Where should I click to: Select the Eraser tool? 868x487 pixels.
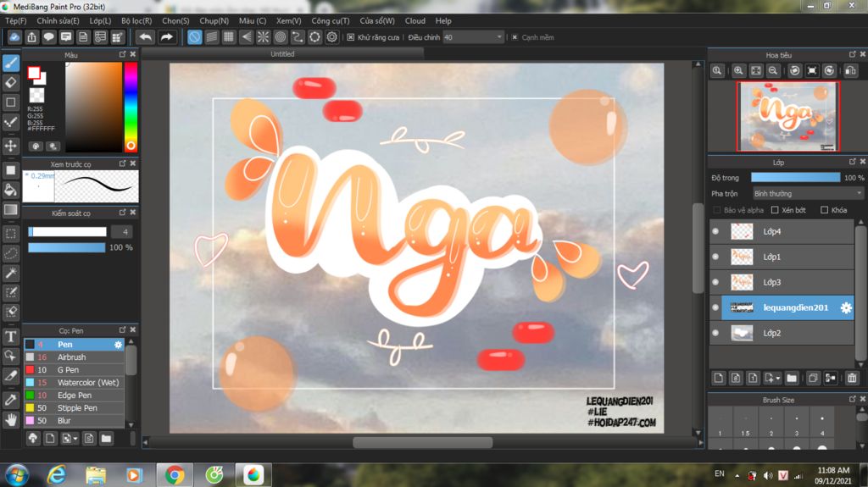(10, 83)
